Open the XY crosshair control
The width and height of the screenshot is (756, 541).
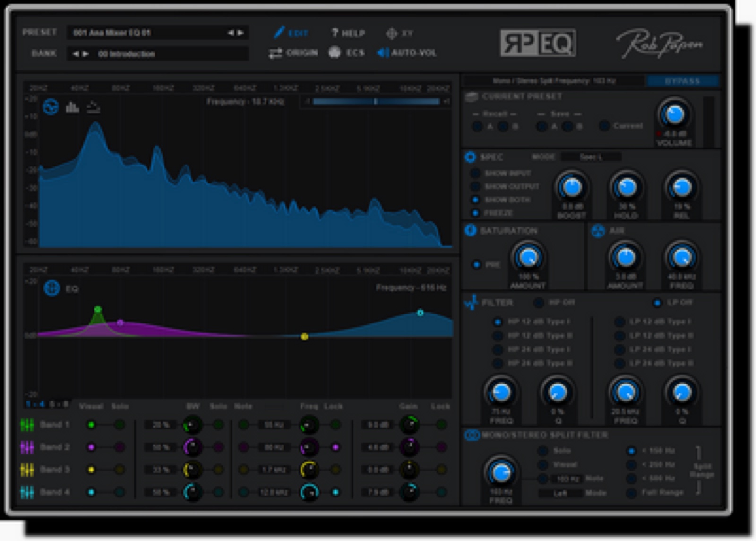click(391, 33)
